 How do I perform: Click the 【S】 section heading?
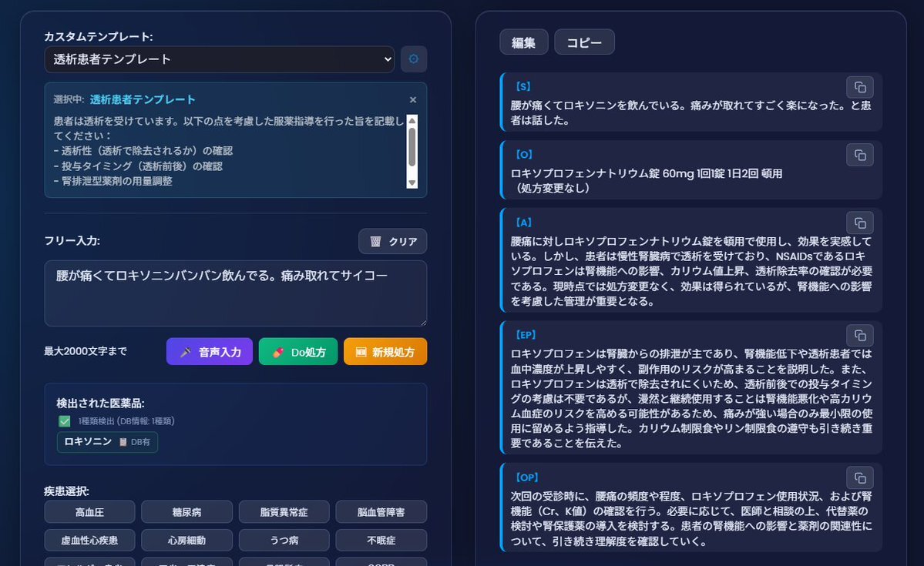[x=522, y=86]
